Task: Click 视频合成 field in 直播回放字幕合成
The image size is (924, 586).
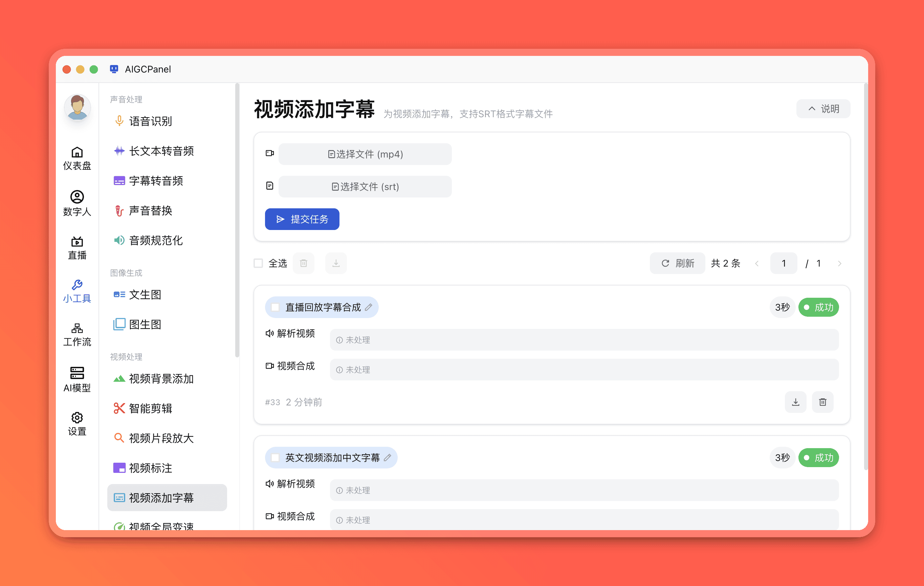Action: tap(584, 370)
